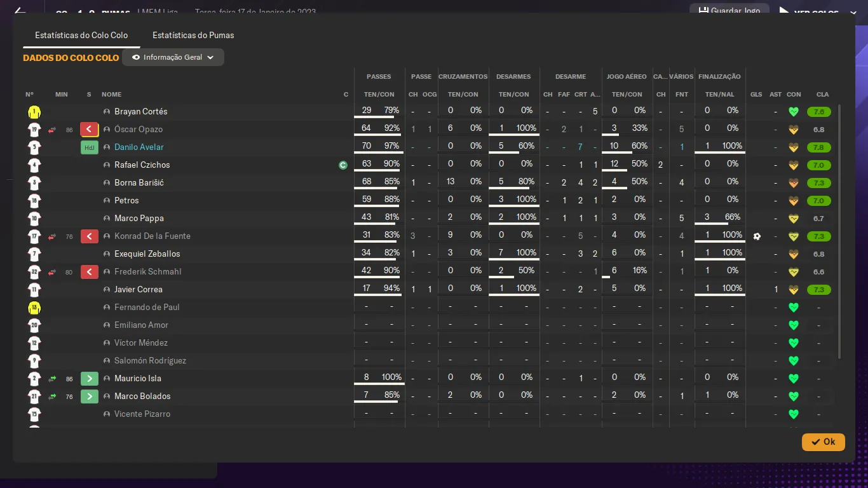The width and height of the screenshot is (868, 488).
Task: Click Fernando de Paul yellow shirt icon
Action: click(34, 308)
